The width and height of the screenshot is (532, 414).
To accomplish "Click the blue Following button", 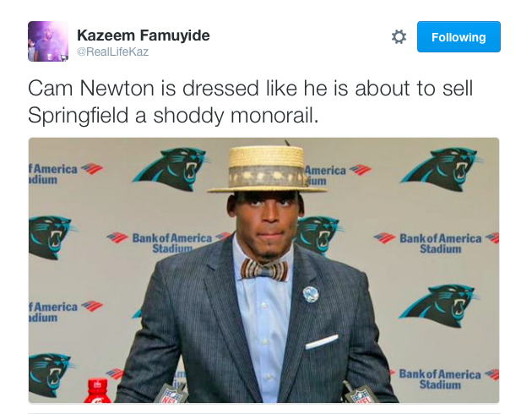I will [459, 36].
